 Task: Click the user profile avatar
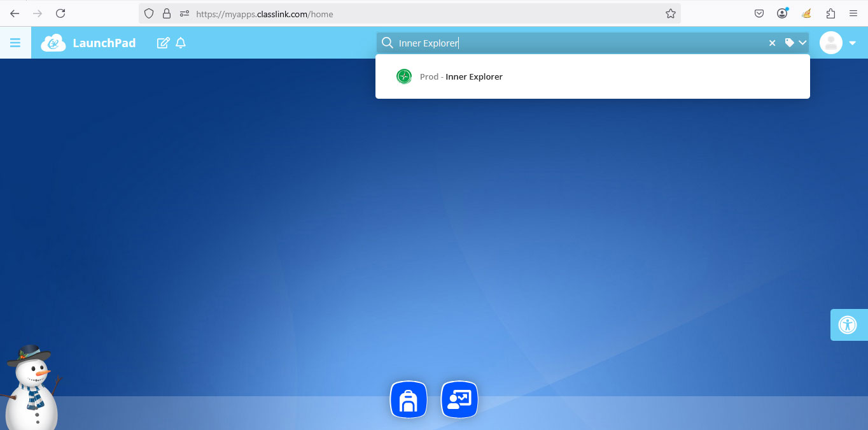click(831, 43)
